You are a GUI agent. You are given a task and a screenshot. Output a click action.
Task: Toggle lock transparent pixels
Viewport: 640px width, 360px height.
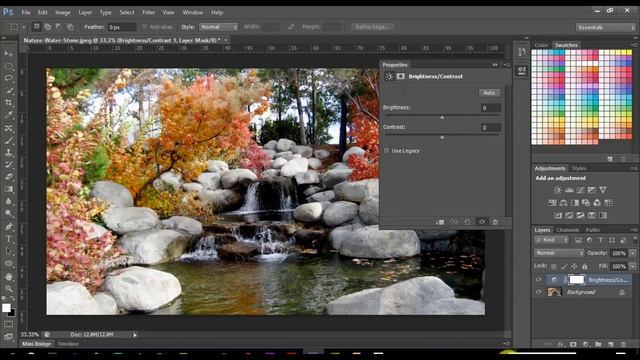(553, 266)
